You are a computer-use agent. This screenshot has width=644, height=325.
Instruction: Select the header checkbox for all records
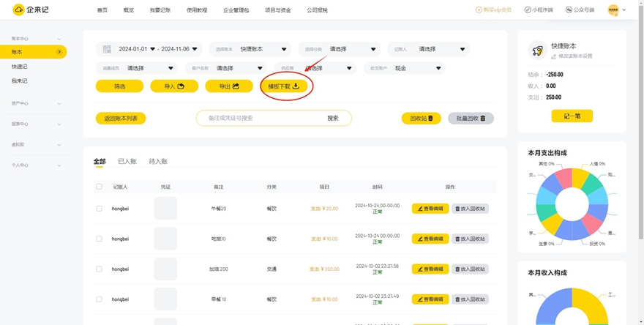100,187
